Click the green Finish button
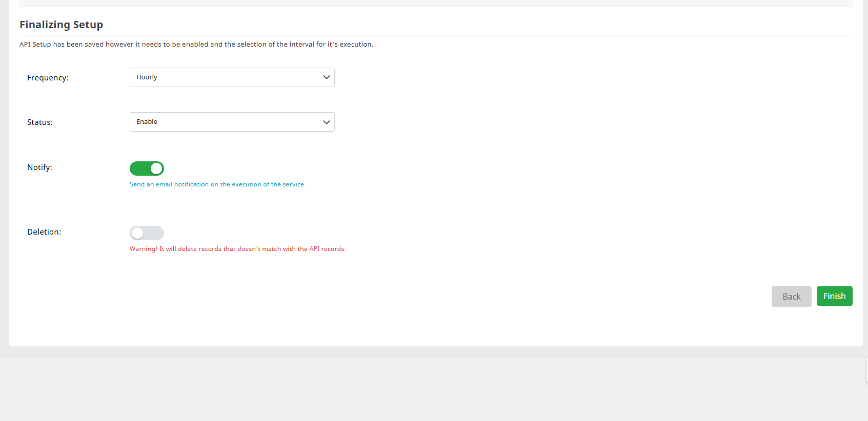 click(x=834, y=296)
